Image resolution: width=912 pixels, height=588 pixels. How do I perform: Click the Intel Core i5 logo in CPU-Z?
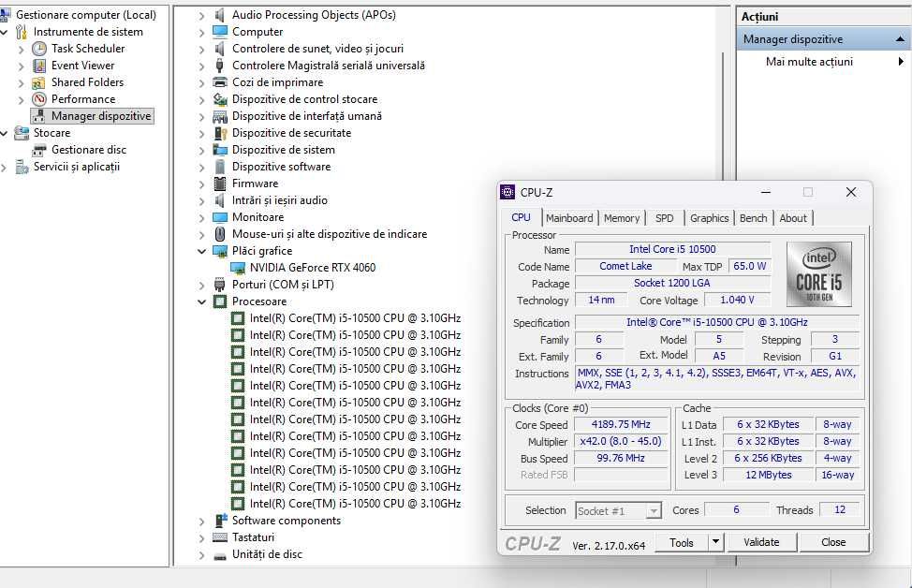819,274
